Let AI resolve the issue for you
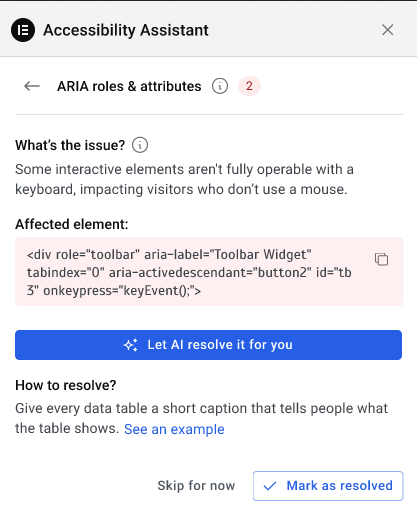 click(x=208, y=345)
